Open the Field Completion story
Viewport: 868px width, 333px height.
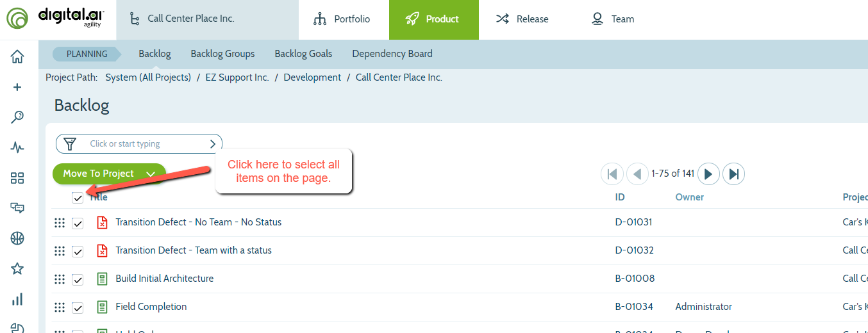point(151,307)
